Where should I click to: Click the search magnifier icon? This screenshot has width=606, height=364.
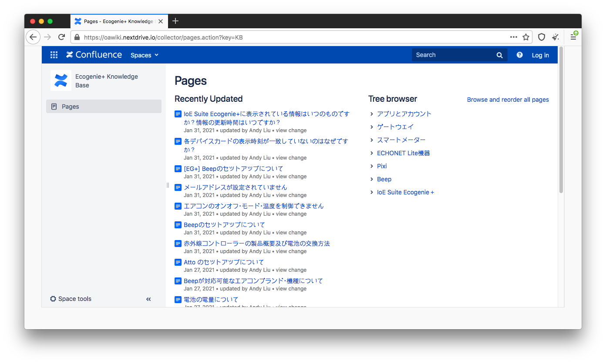[x=499, y=55]
